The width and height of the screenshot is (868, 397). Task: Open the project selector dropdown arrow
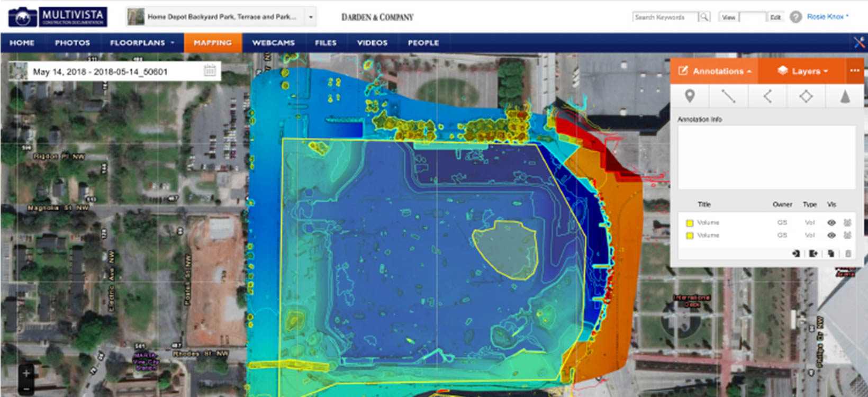click(x=311, y=17)
